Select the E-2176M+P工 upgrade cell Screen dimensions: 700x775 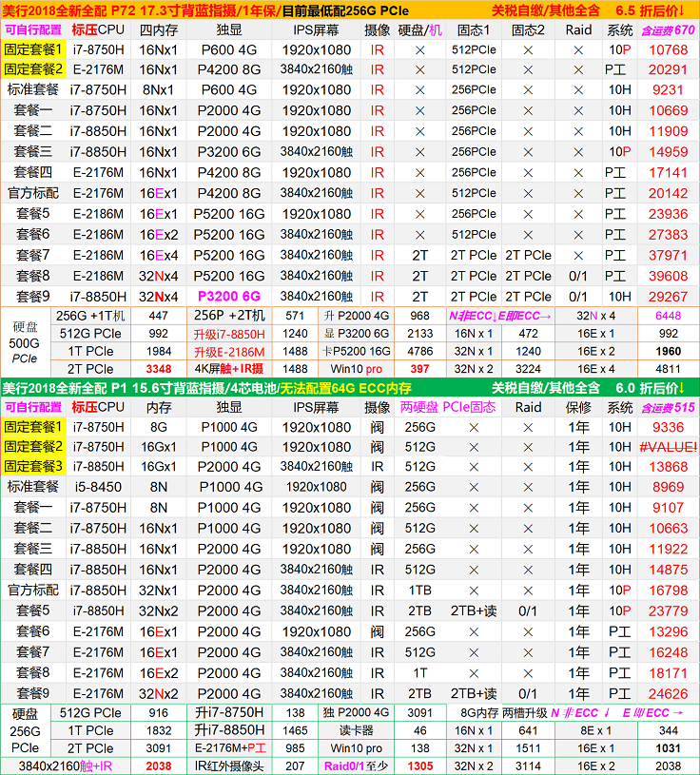[229, 748]
